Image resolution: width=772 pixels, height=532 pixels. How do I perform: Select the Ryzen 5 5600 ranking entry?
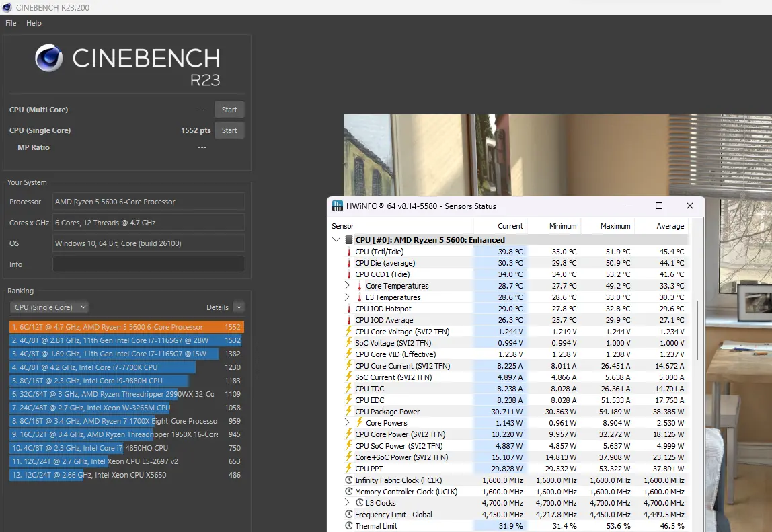click(x=126, y=327)
